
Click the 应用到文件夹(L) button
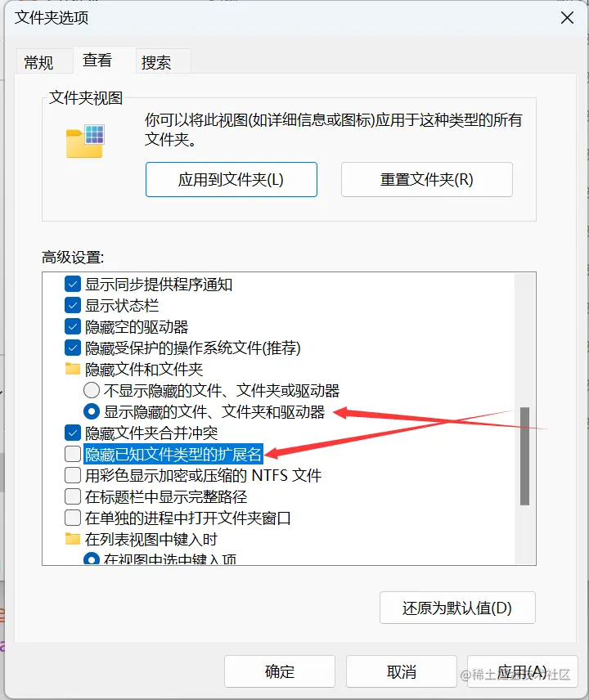pos(232,179)
